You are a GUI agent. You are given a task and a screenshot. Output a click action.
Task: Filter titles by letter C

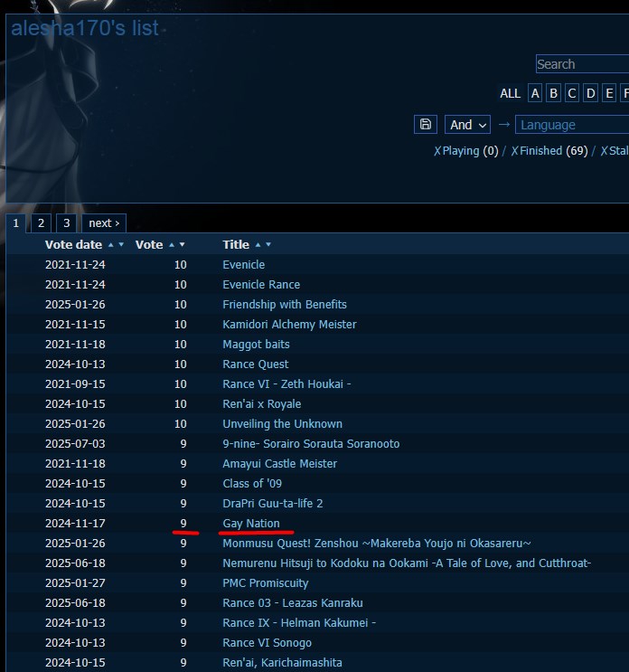572,93
